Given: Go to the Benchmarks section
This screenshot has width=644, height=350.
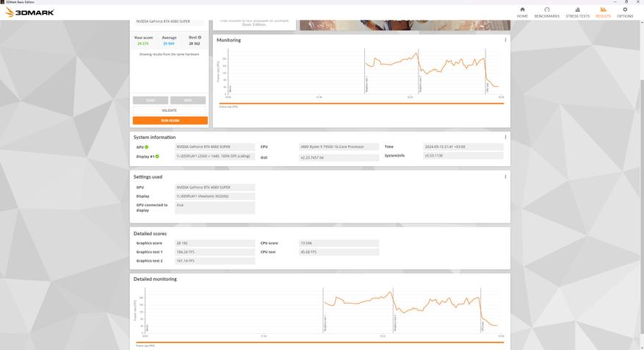Looking at the screenshot, I should 546,12.
